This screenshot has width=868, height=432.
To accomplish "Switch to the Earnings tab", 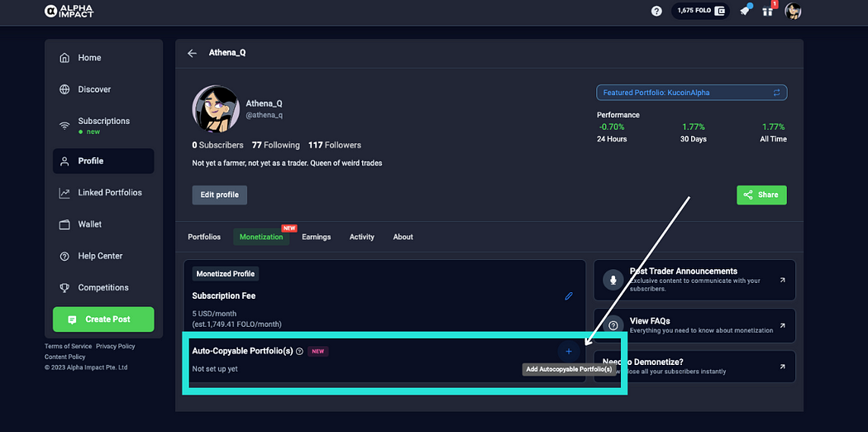I will click(x=316, y=237).
